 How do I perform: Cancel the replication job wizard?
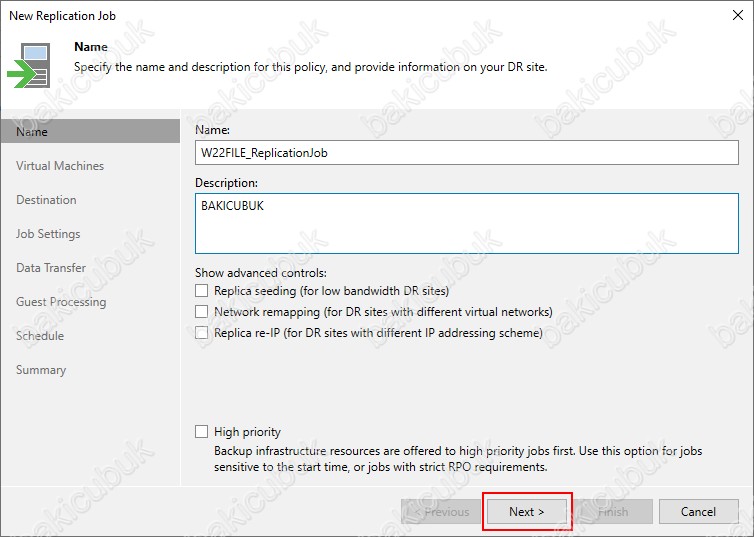click(699, 512)
